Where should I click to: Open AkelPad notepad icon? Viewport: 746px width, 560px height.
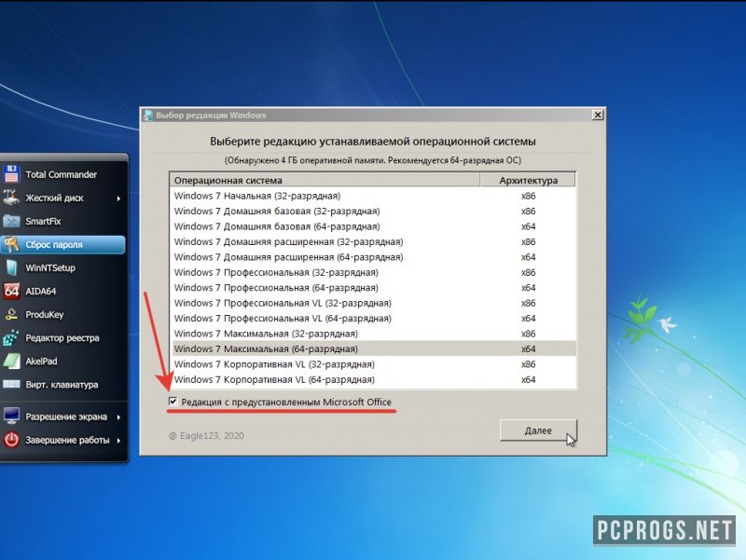pos(11,362)
